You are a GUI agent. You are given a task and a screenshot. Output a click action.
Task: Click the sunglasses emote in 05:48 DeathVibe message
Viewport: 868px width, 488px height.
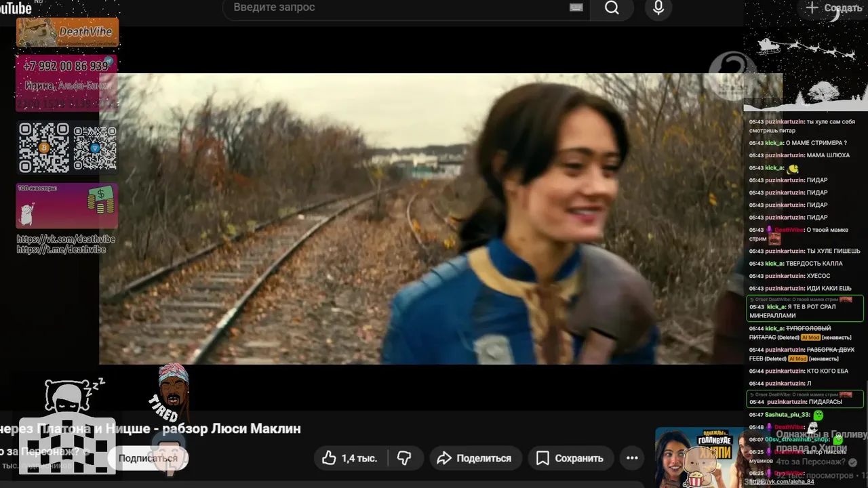pos(812,428)
